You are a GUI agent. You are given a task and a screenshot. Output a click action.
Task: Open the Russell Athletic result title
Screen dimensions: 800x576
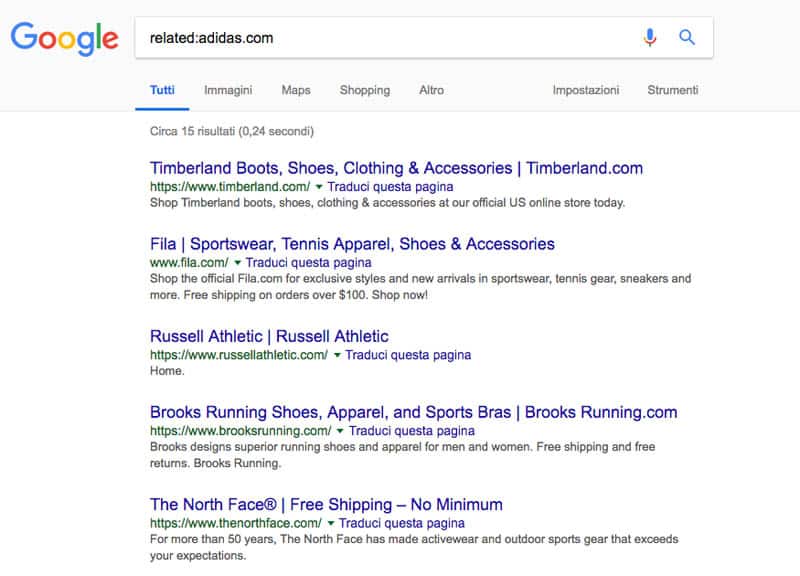[269, 336]
